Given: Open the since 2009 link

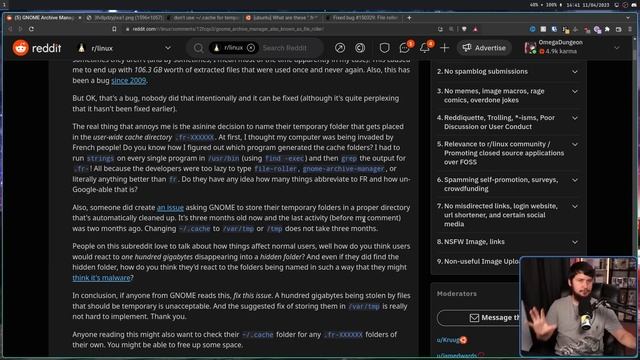Looking at the screenshot, I should (x=129, y=80).
